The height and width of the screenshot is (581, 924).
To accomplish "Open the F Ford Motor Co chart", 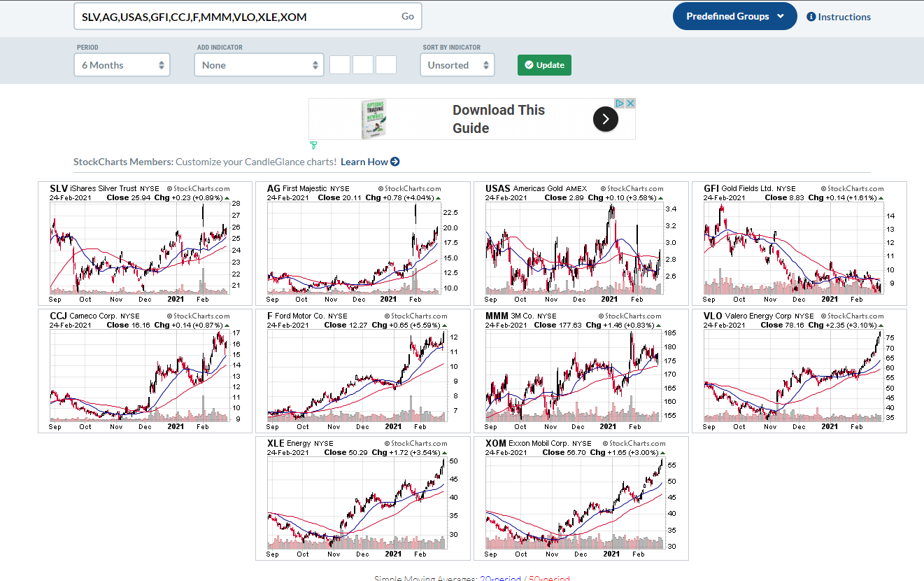I will (363, 371).
